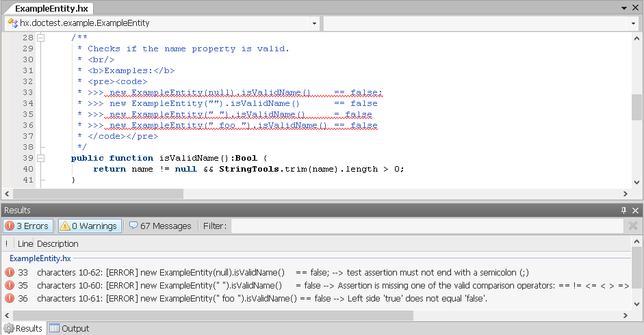Sort by the Line column header

point(25,244)
